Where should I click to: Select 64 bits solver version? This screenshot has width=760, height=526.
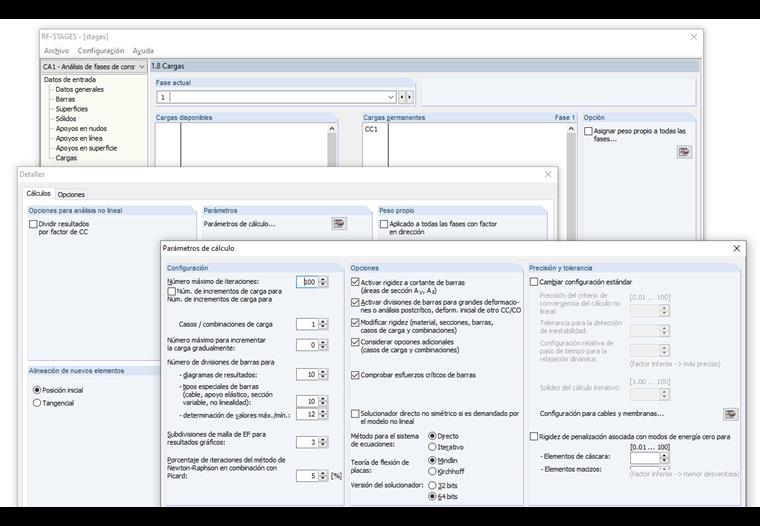[432, 496]
